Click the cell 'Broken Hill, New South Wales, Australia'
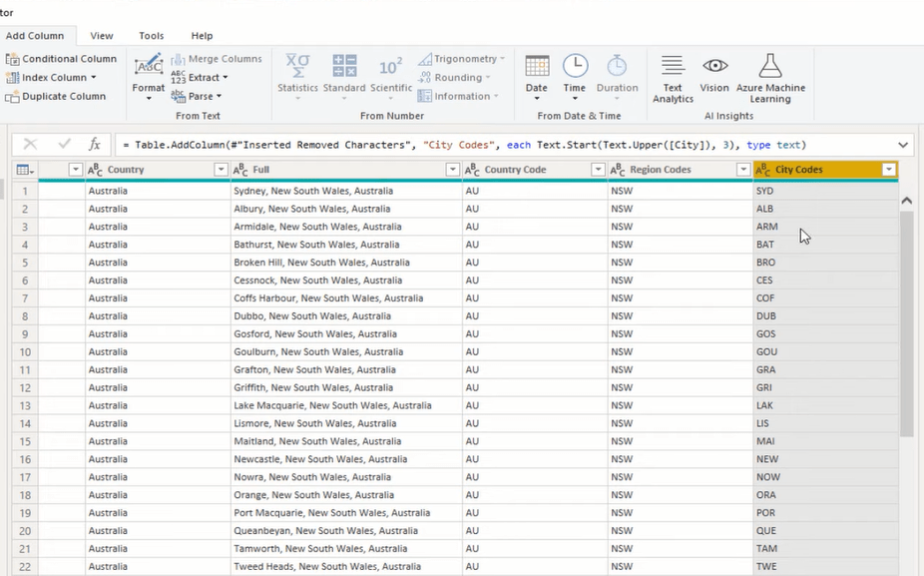 tap(346, 263)
